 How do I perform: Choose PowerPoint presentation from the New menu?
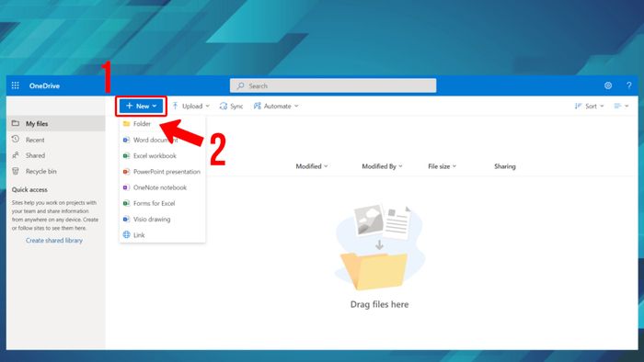(162, 172)
